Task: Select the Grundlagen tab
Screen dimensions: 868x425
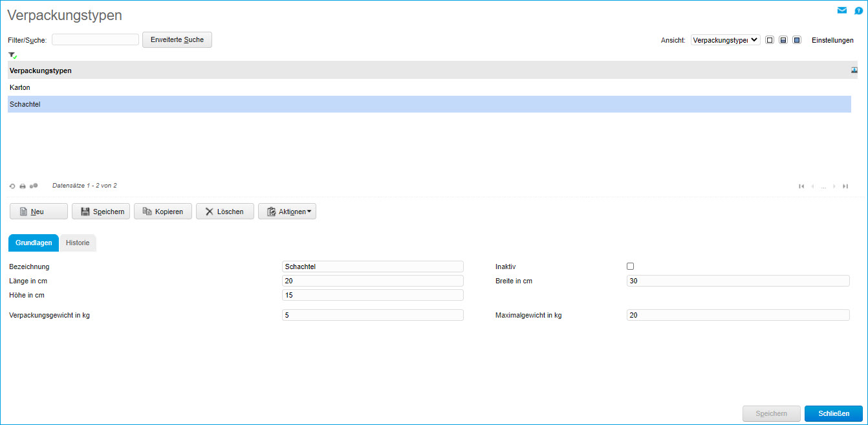Action: coord(34,243)
